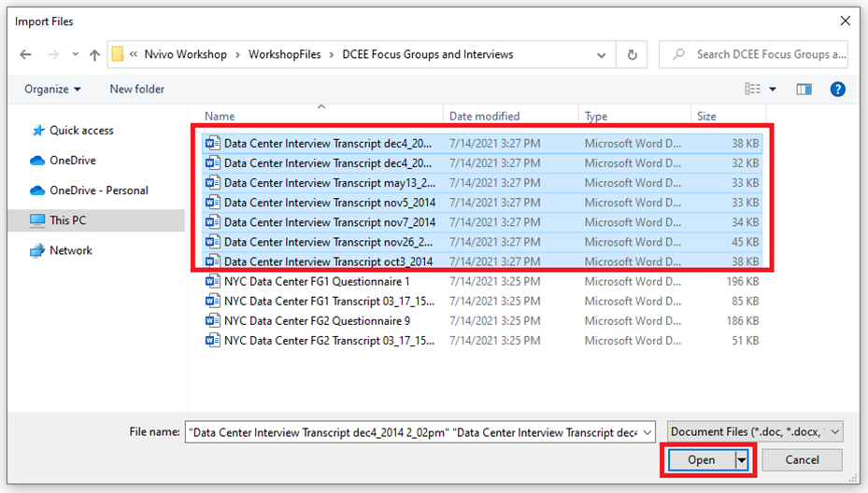Click the 196 KB size cell
This screenshot has height=493, width=868.
(743, 281)
